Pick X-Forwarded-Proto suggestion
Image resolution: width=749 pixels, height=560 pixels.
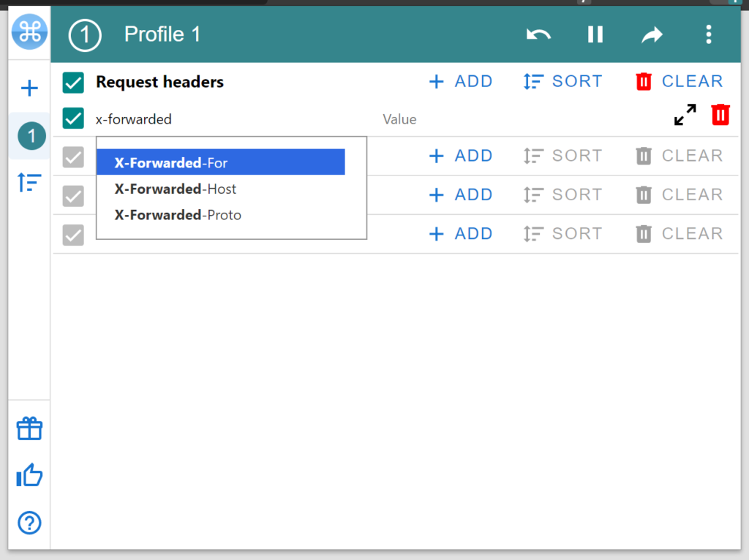[x=220, y=215]
